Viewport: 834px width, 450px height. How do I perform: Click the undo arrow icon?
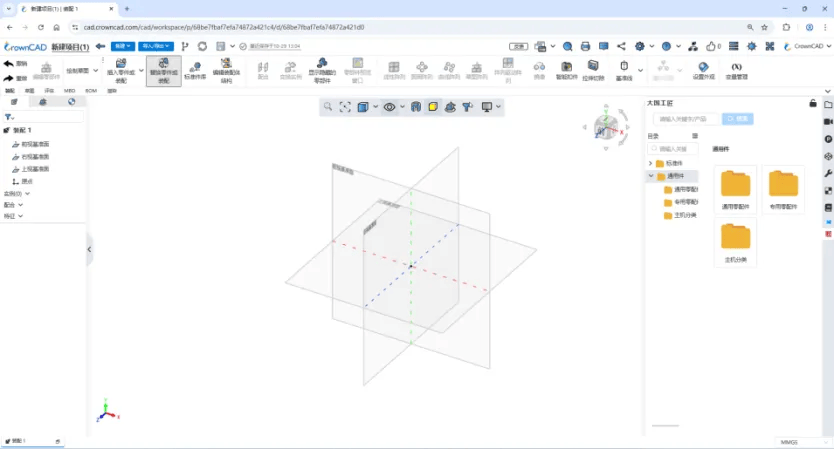(8, 63)
